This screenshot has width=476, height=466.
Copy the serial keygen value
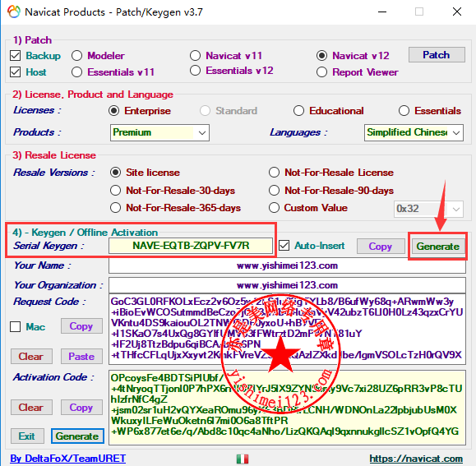click(381, 246)
